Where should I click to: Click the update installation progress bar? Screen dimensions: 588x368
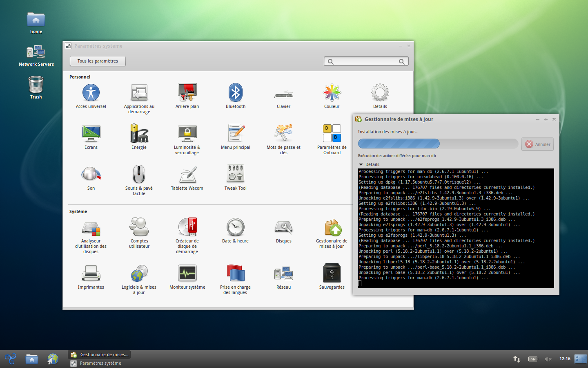pos(438,144)
